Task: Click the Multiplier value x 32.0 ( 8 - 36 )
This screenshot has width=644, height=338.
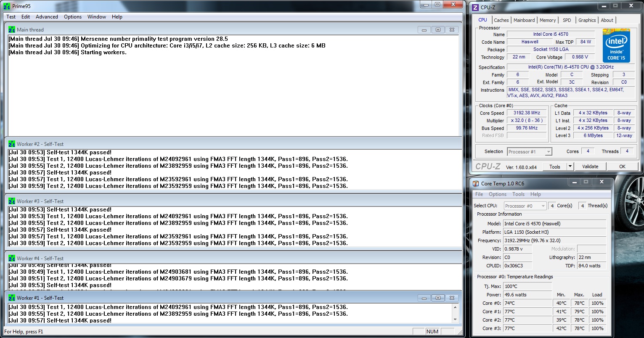Action: tap(527, 120)
